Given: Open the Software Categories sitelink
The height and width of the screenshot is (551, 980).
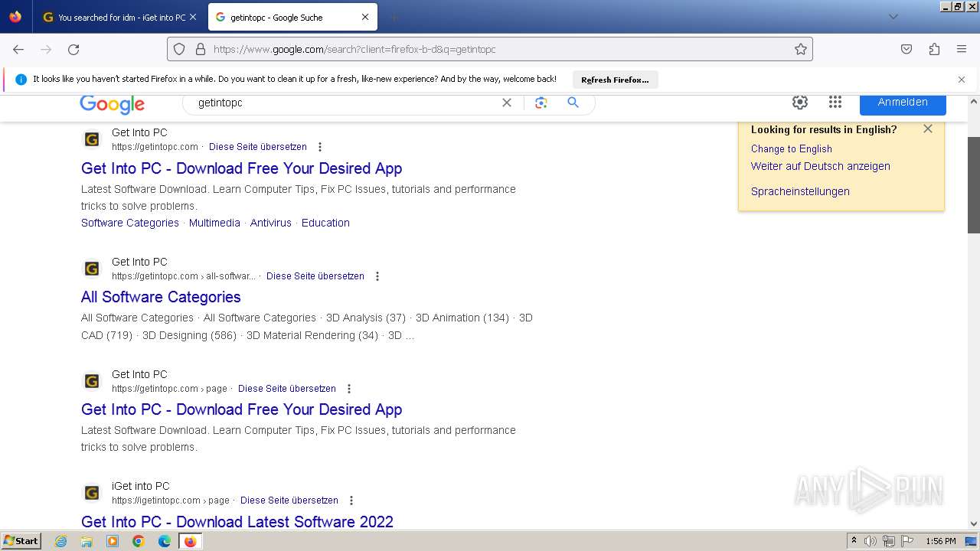Looking at the screenshot, I should [130, 223].
